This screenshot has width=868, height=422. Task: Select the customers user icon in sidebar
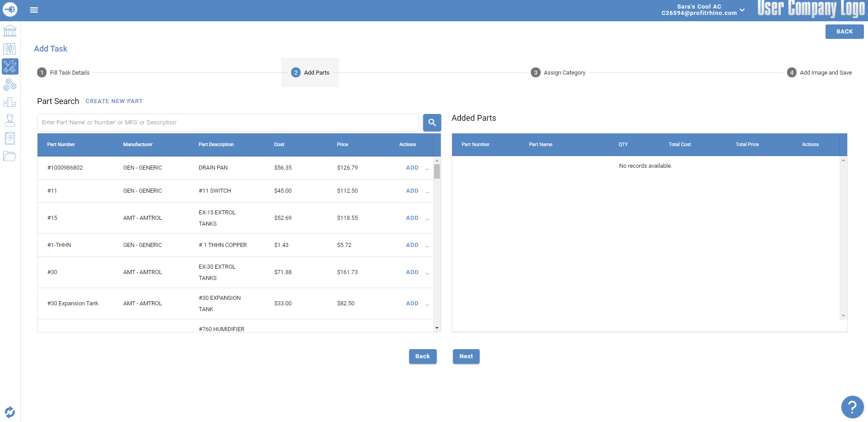(x=9, y=120)
